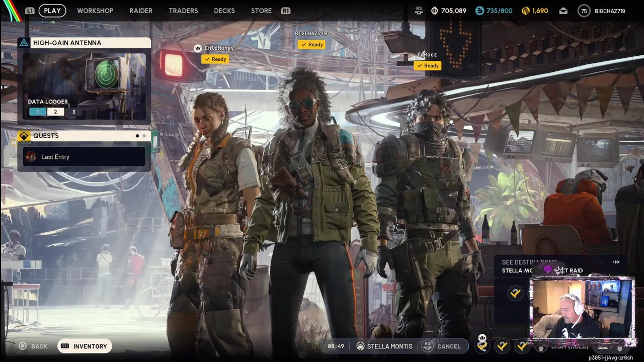Click the R3 icon beside CANCEL

[427, 345]
